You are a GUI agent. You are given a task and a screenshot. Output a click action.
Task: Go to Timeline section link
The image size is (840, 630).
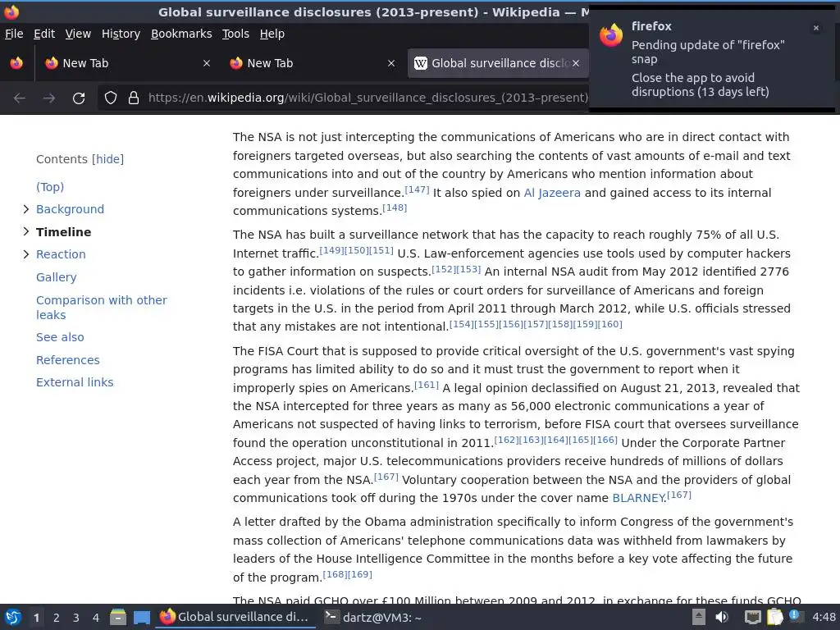pyautogui.click(x=64, y=232)
